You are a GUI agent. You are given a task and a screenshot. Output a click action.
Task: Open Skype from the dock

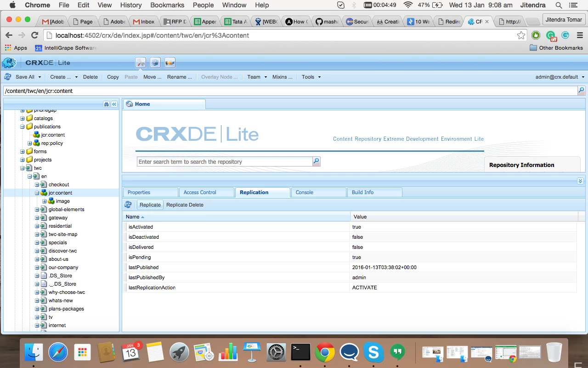click(x=373, y=353)
